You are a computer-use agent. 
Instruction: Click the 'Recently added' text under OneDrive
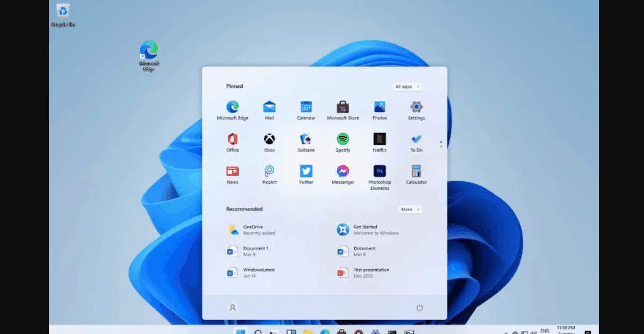[x=259, y=233]
